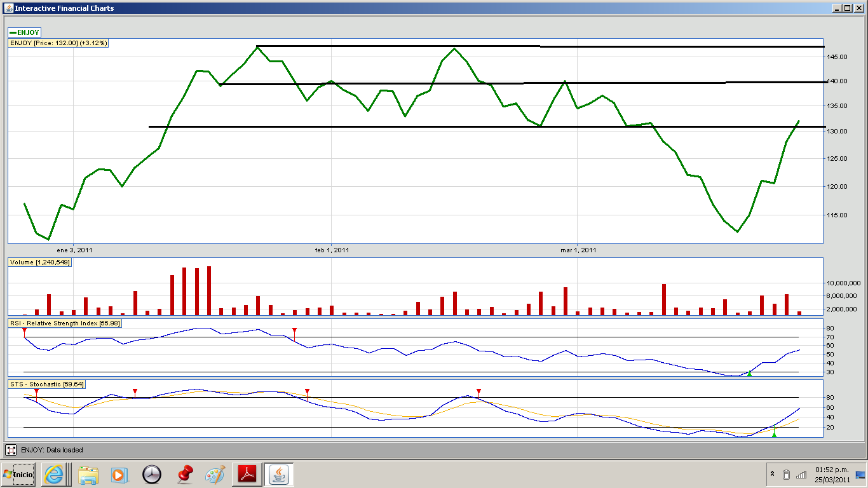Viewport: 868px width, 488px height.
Task: Click the RSI - Relative Strength Index label
Action: [65, 323]
